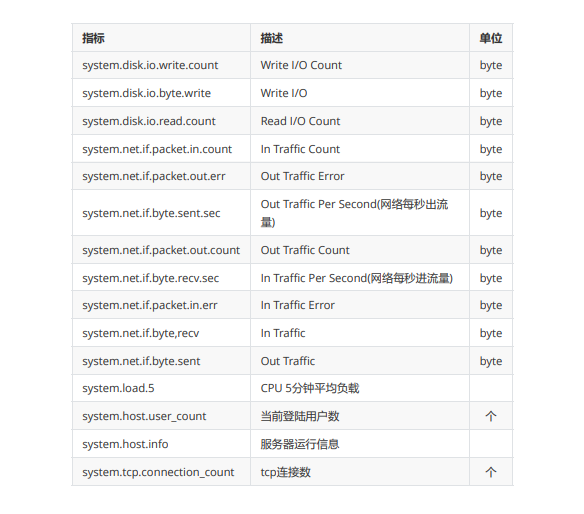
Task: Select the system.disk.io.byte.write metric name
Action: (146, 93)
